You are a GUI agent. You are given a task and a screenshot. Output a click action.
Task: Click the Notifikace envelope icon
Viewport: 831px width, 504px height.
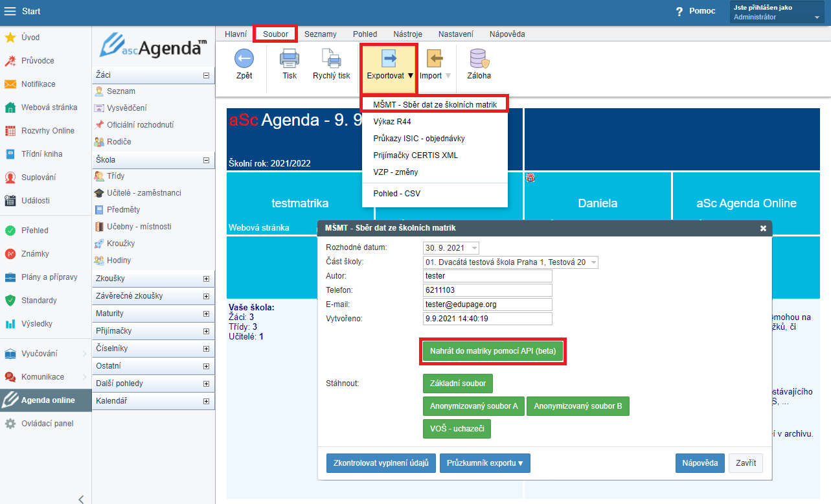10,84
